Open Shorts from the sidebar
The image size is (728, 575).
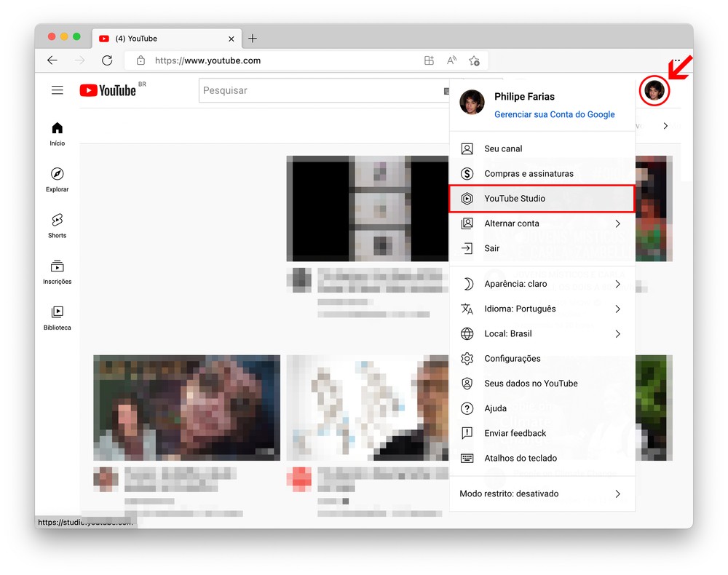coord(58,225)
